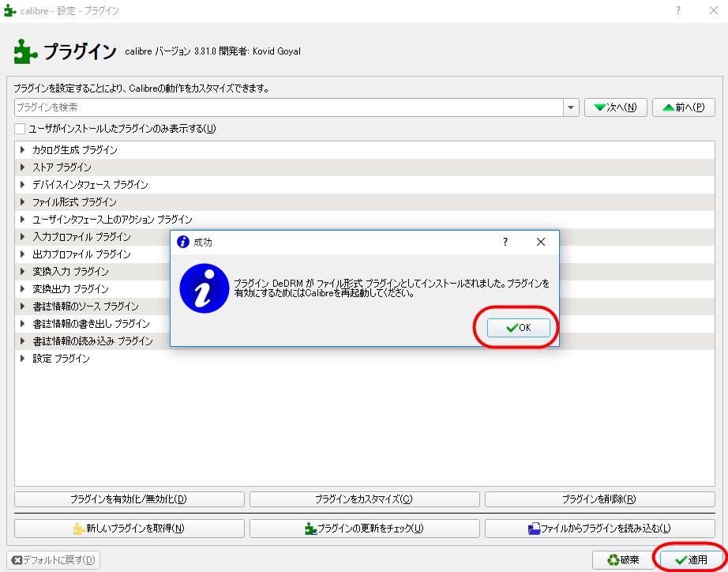Click the green puzzle piece plugin header icon
This screenshot has height=572, width=728.
pyautogui.click(x=25, y=51)
